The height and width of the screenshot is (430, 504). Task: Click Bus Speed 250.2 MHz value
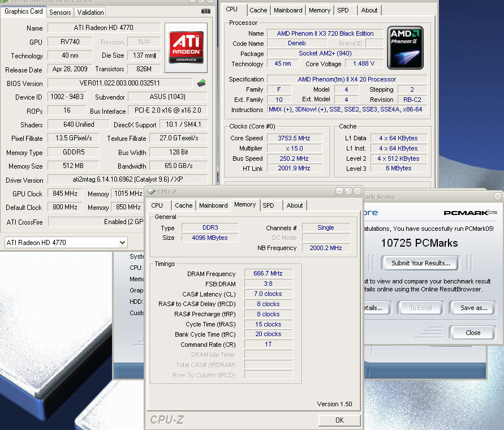[x=294, y=158]
